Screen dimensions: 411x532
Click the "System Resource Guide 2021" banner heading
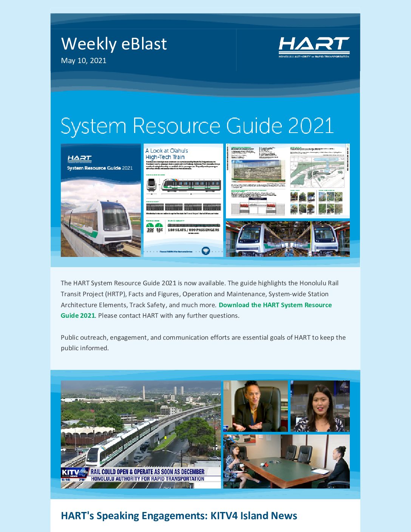coord(197,126)
